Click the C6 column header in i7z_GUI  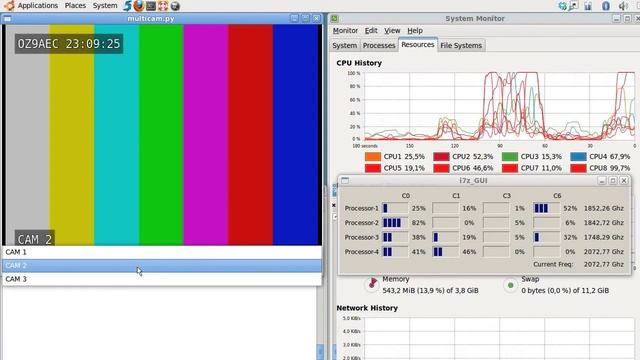pos(557,196)
